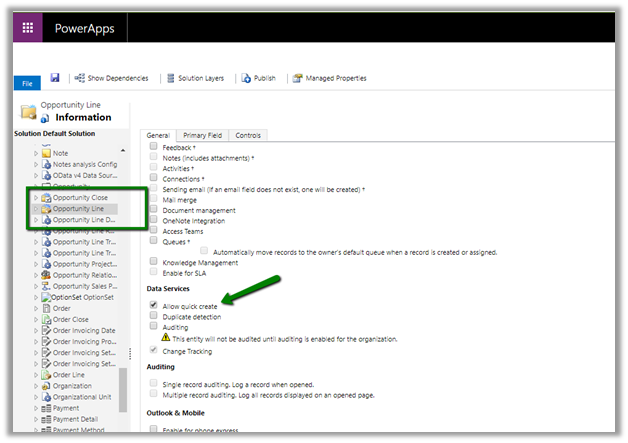628x443 pixels.
Task: Enable Duplicate detection checkbox
Action: [153, 316]
